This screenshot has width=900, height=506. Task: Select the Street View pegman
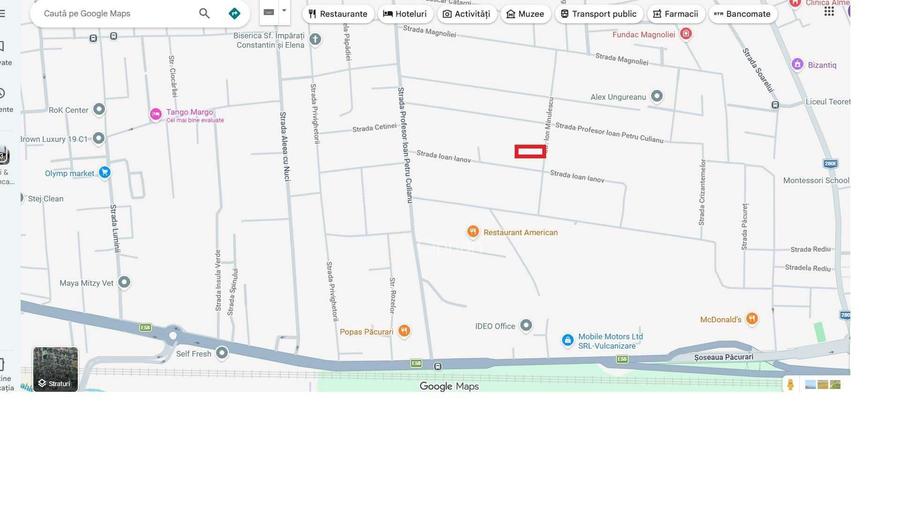coord(790,384)
